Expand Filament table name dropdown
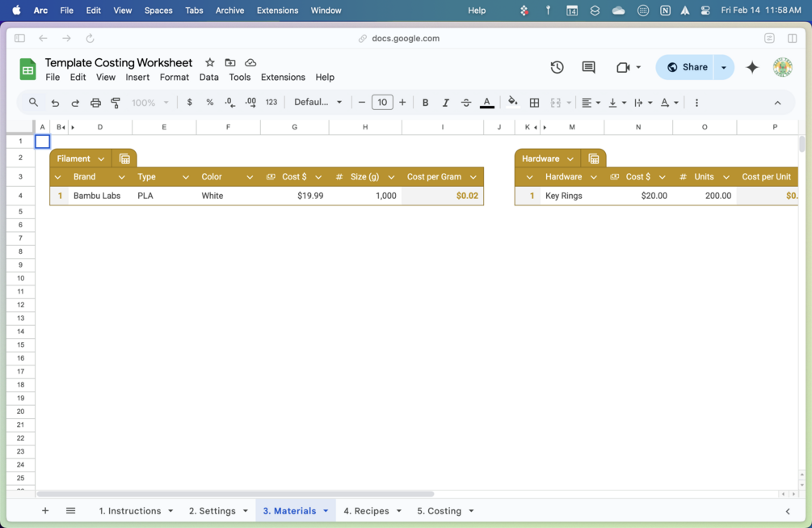 tap(101, 159)
